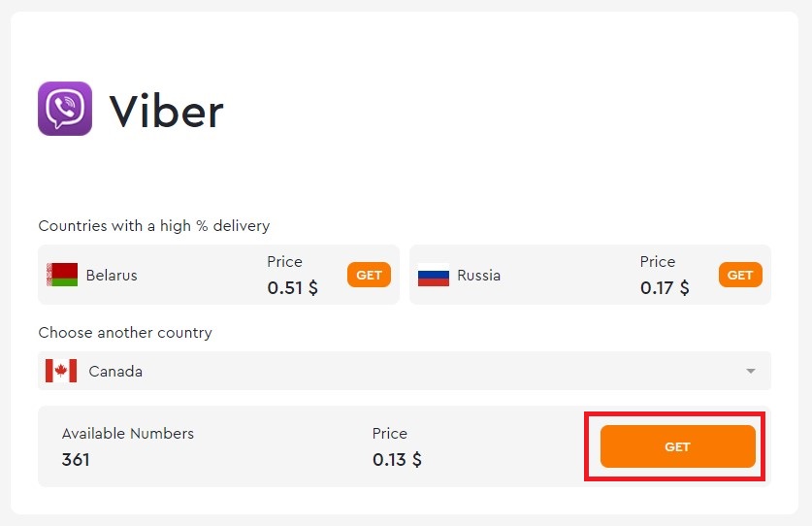Click the Russia flag icon

coord(434,276)
